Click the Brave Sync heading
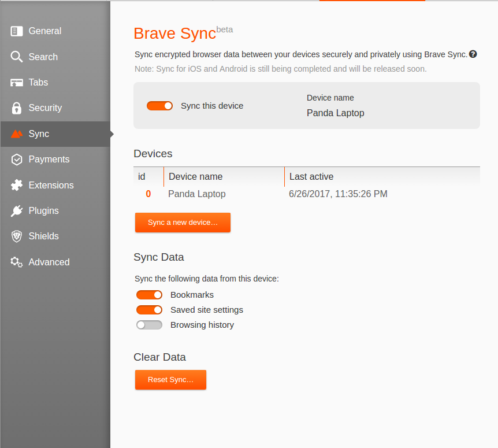The width and height of the screenshot is (498, 448). (174, 34)
